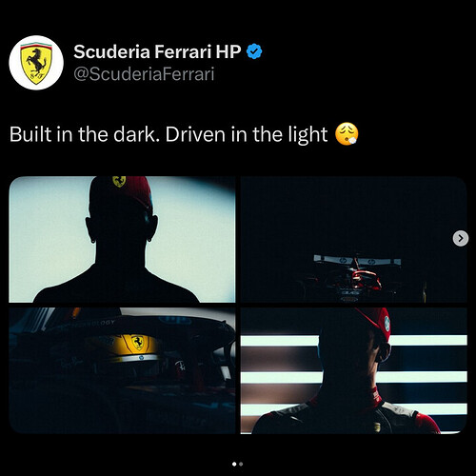Click the TECHNOLOGY lettering on the car bodywork

[x=92, y=325]
